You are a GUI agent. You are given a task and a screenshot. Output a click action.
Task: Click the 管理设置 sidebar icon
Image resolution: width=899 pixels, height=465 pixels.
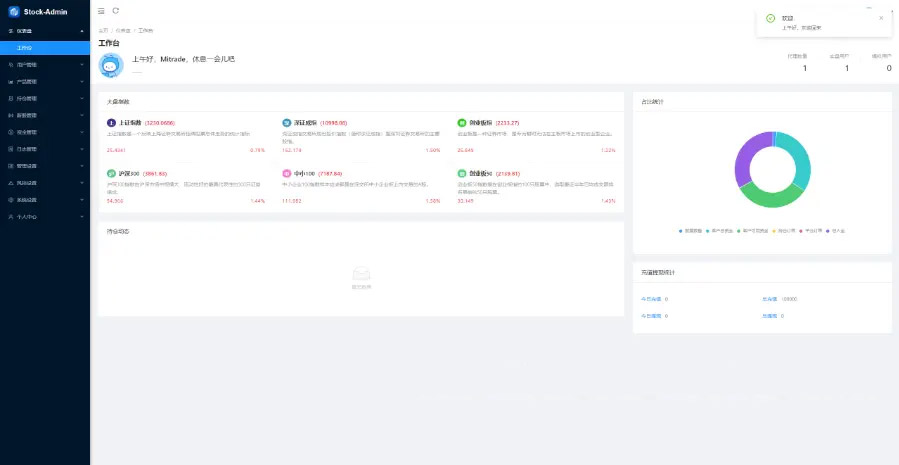click(11, 166)
